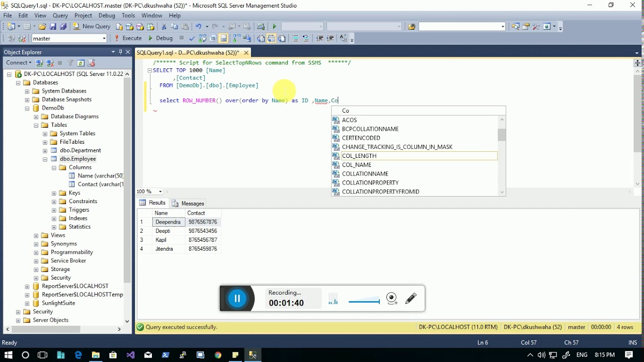Viewport: 644px width, 362px height.
Task: Refresh the Object Explorer tree
Action: tap(80, 63)
